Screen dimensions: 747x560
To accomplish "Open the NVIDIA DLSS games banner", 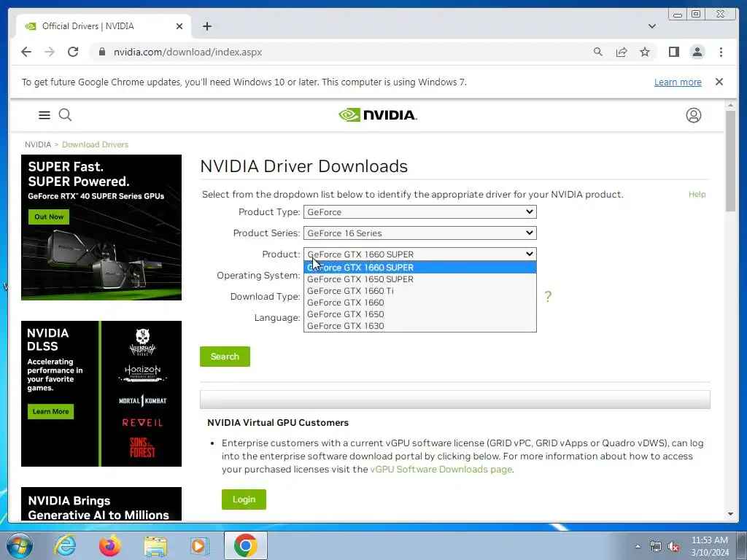I will click(x=101, y=394).
